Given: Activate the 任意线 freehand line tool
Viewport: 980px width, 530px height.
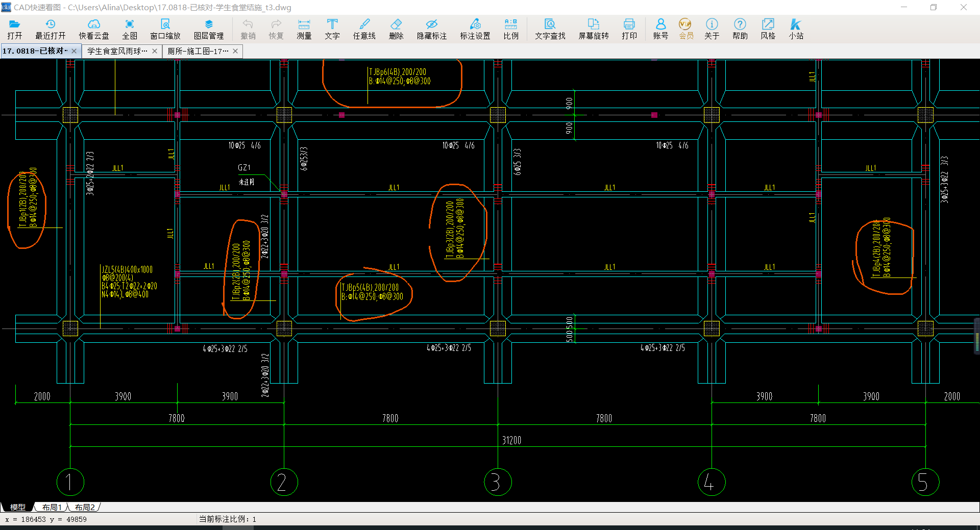Looking at the screenshot, I should [x=364, y=29].
